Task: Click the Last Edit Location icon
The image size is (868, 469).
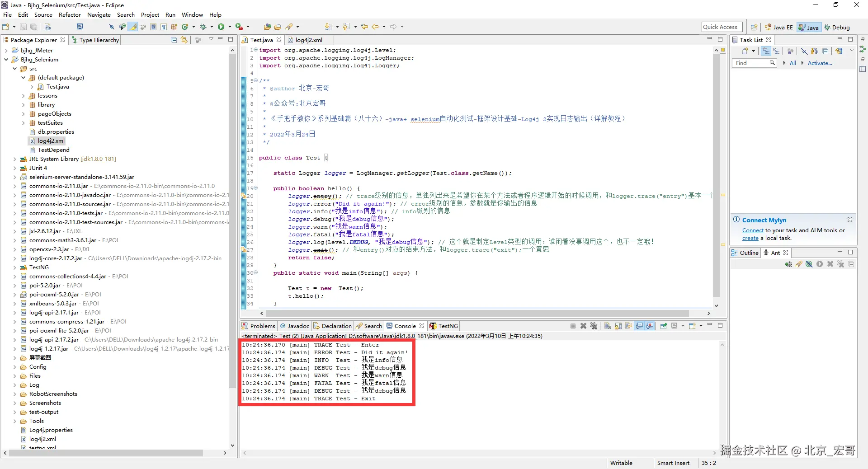Action: click(364, 27)
